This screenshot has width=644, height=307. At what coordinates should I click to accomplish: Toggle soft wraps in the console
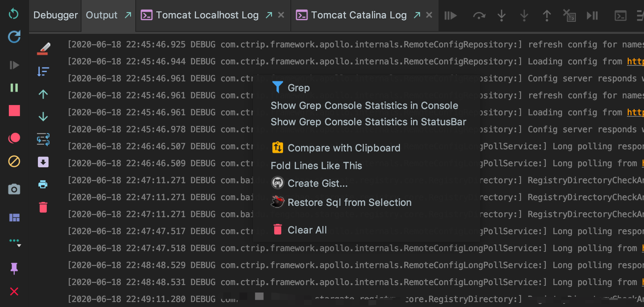pos(43,139)
